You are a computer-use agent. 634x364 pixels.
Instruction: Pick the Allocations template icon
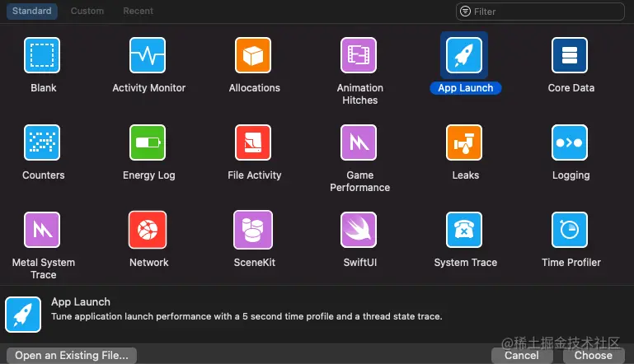(x=253, y=55)
